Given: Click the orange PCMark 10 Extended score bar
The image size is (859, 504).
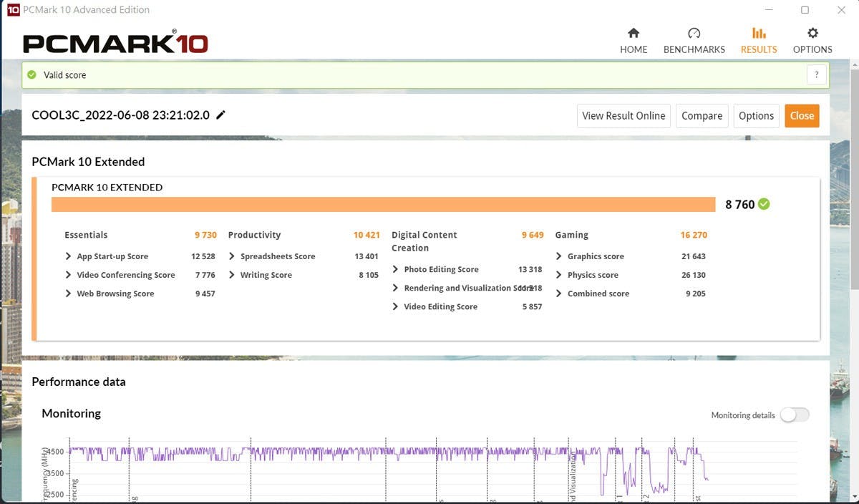Looking at the screenshot, I should pos(383,205).
